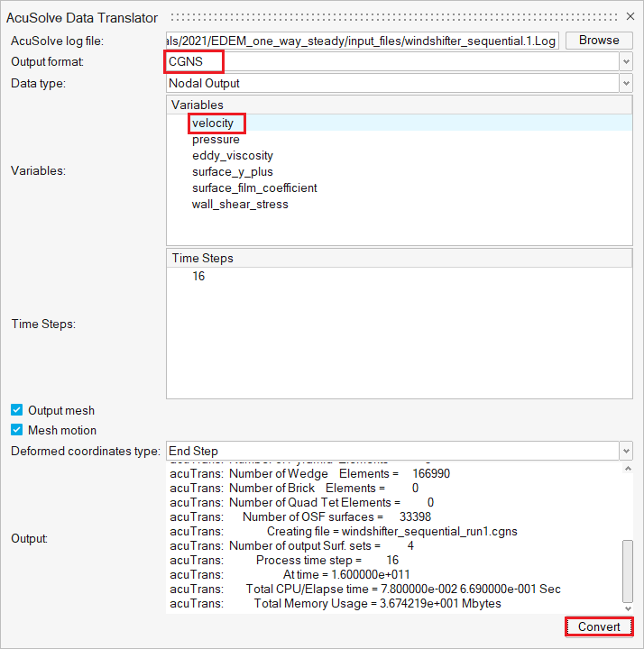Select time step 16

pyautogui.click(x=198, y=277)
